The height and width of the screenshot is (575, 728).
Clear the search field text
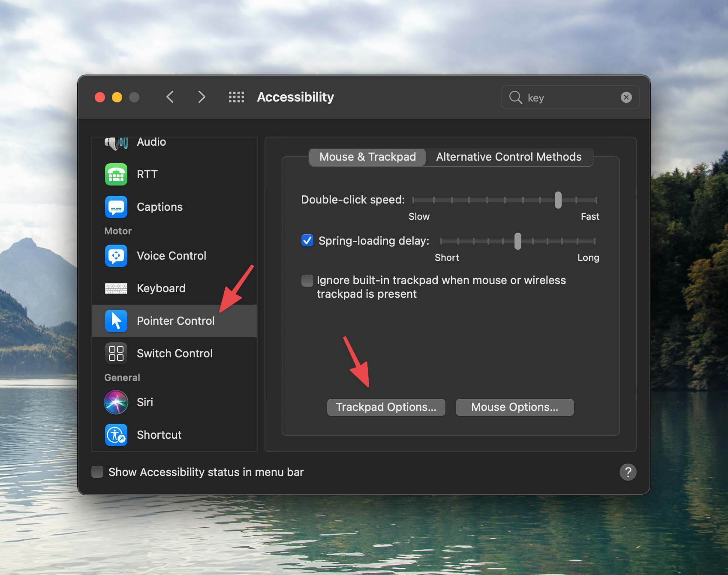click(x=626, y=97)
